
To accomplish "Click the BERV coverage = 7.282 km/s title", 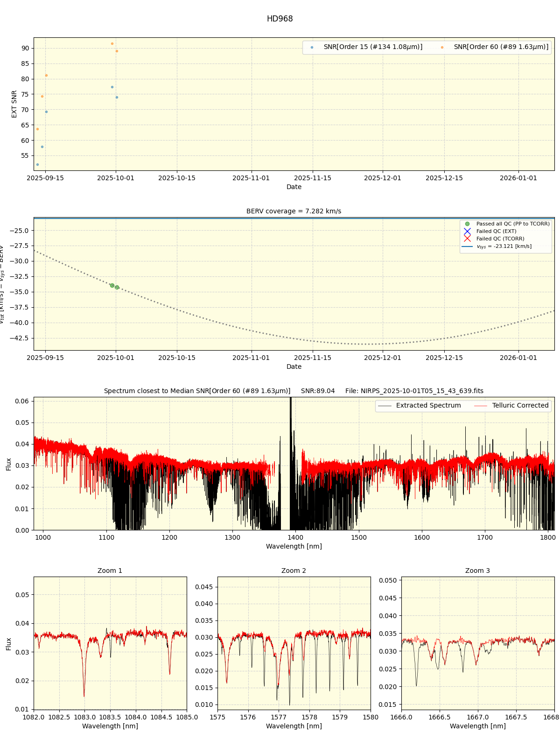I will point(294,211).
